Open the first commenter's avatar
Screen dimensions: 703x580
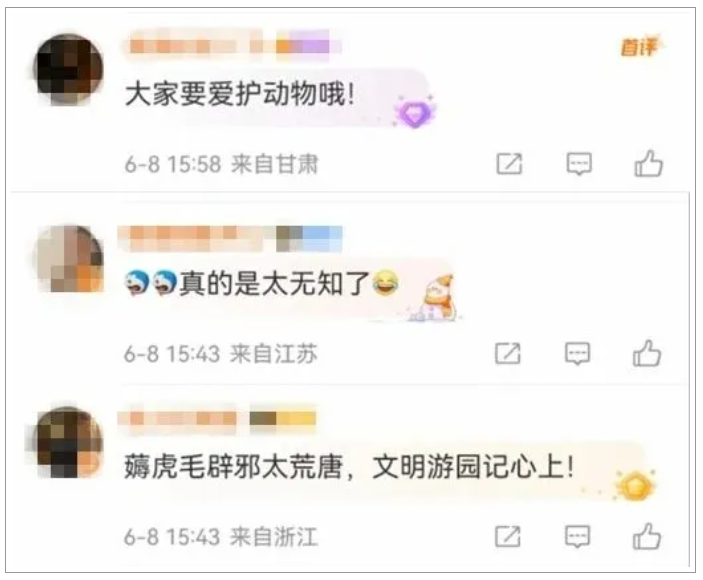[x=69, y=69]
